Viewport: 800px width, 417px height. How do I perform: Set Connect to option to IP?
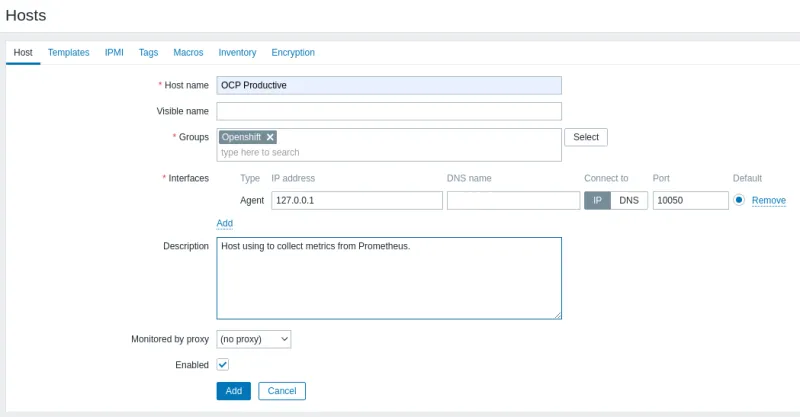point(597,200)
